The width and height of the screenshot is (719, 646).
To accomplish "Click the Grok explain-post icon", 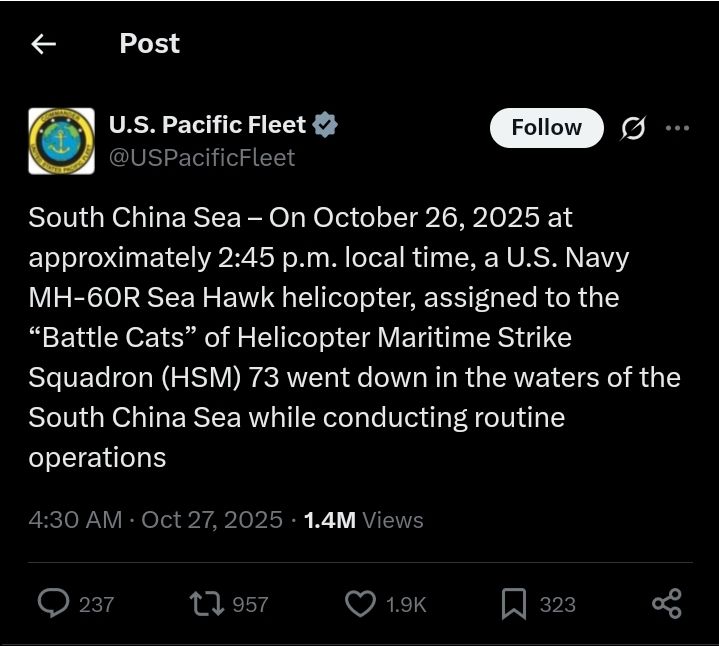I will click(633, 128).
